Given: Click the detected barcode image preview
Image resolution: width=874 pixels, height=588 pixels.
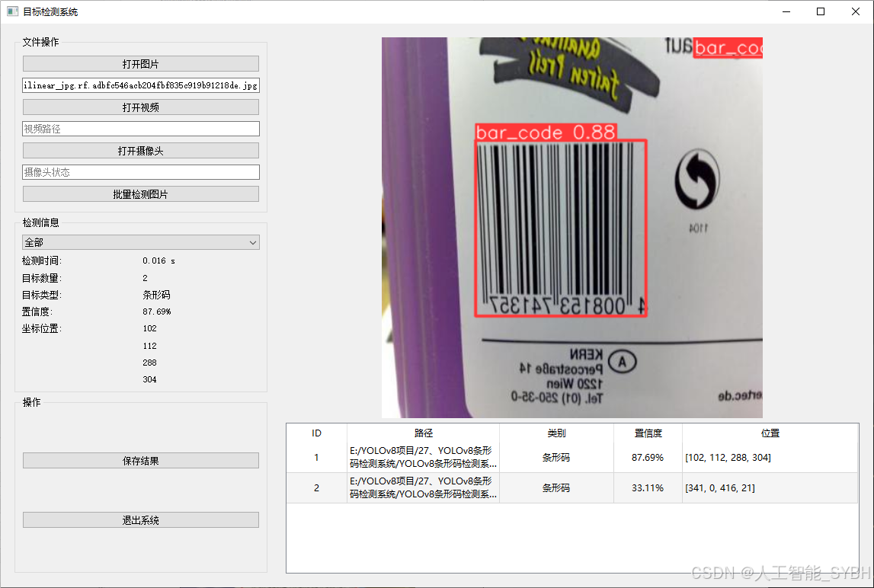Looking at the screenshot, I should pyautogui.click(x=572, y=228).
